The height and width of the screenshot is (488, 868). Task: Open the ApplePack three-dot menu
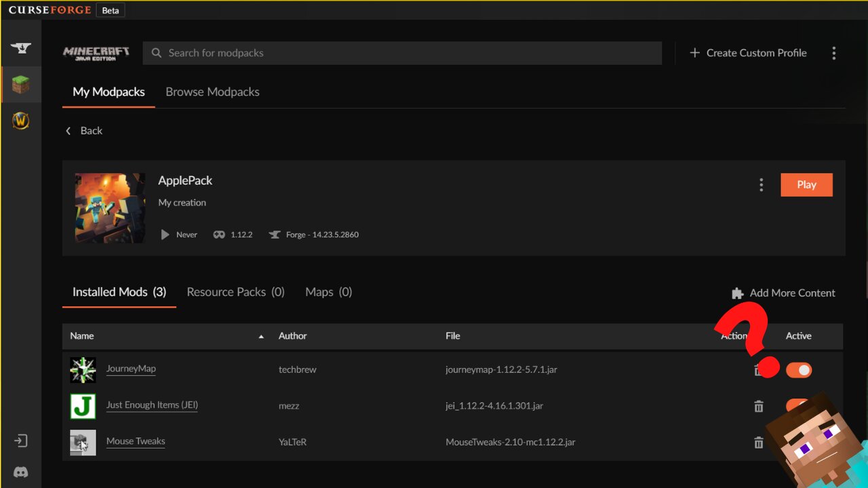pos(761,184)
